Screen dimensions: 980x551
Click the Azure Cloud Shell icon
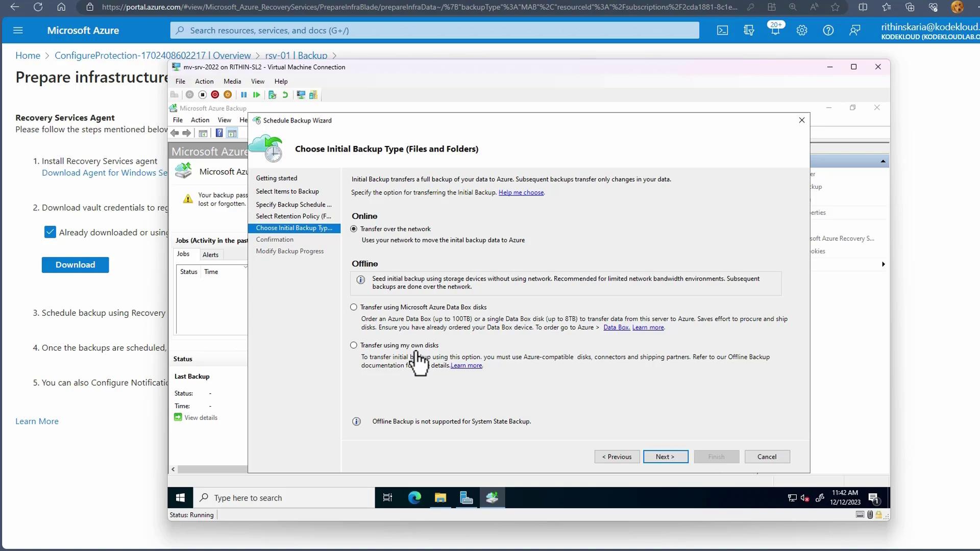tap(722, 31)
